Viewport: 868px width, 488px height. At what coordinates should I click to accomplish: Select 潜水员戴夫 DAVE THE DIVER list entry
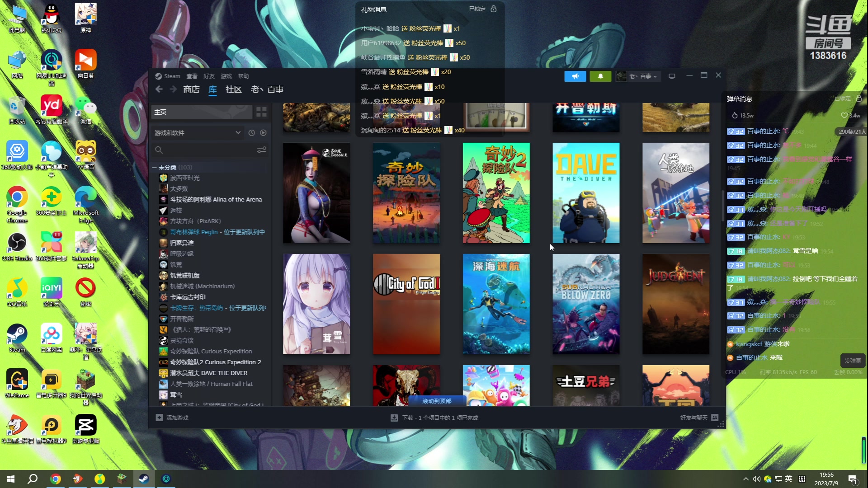209,373
